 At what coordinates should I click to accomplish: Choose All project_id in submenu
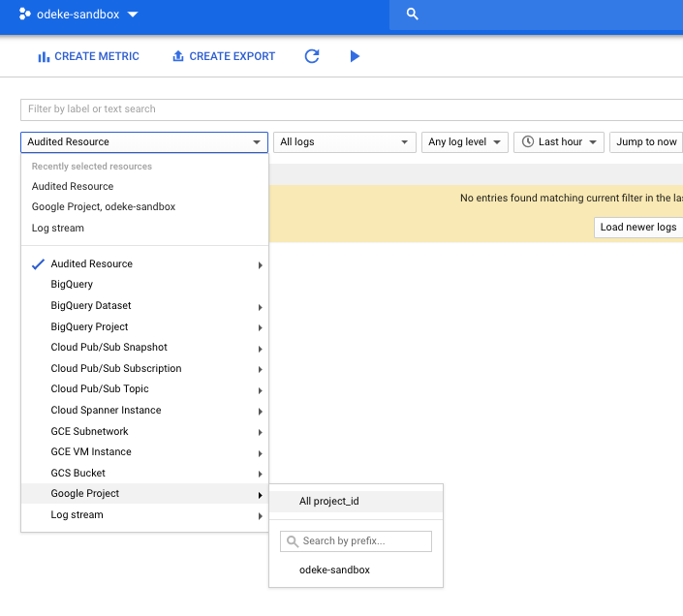coord(356,502)
